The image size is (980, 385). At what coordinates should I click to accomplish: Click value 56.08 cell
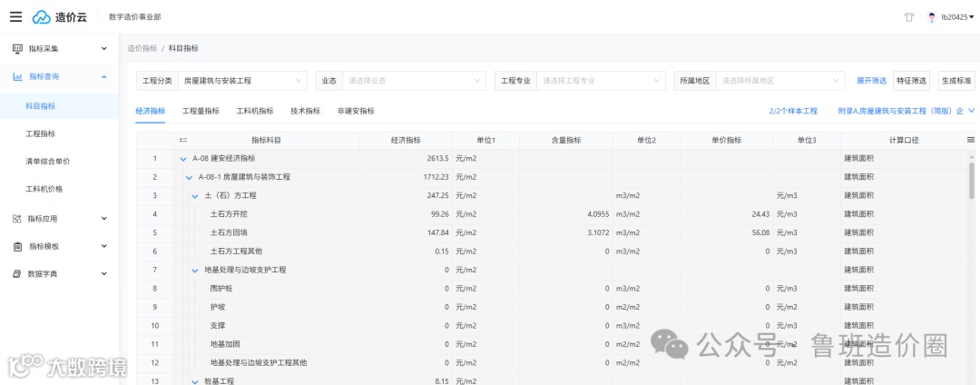point(726,233)
